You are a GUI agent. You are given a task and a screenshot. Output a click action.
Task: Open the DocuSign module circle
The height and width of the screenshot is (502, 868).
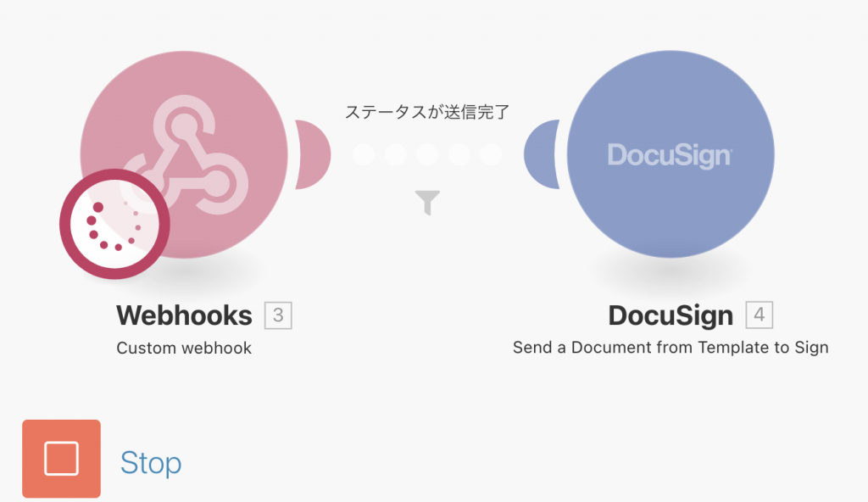click(670, 154)
